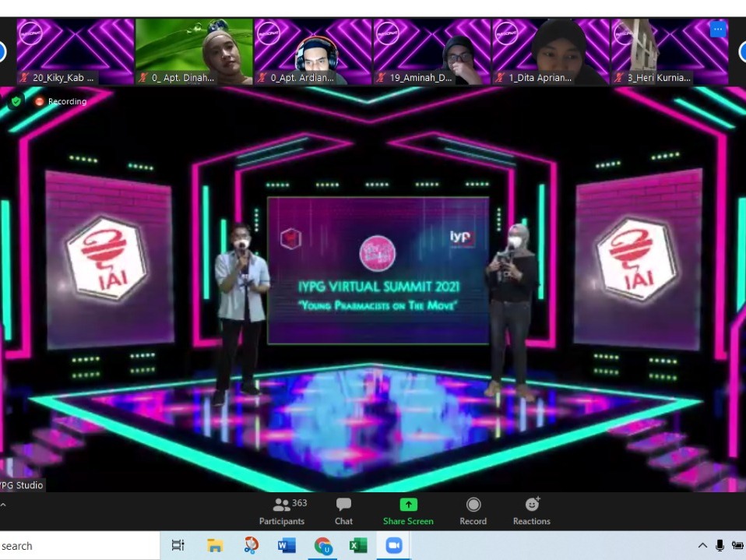Open the Participants panel
Viewport: 746px width, 560px height.
tap(282, 511)
